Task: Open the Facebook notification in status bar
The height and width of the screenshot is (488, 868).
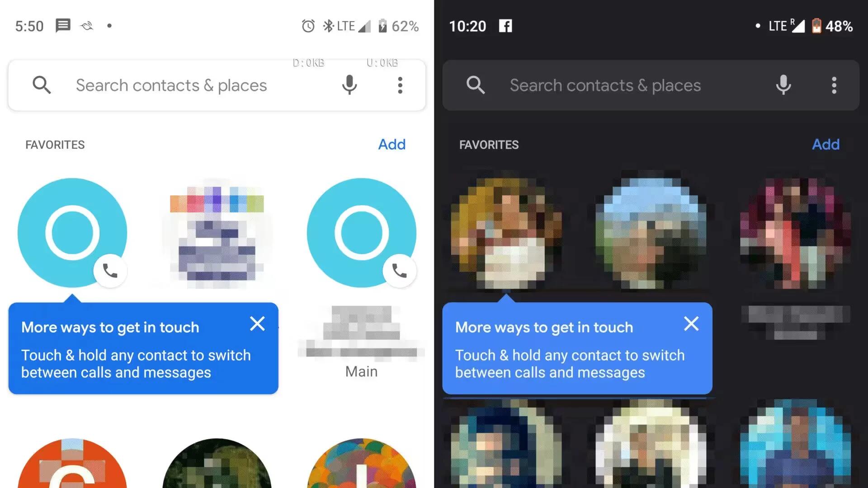Action: (505, 25)
